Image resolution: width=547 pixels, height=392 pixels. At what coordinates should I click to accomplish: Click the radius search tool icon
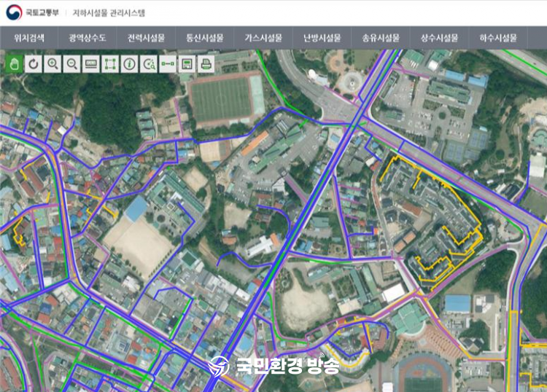[149, 64]
